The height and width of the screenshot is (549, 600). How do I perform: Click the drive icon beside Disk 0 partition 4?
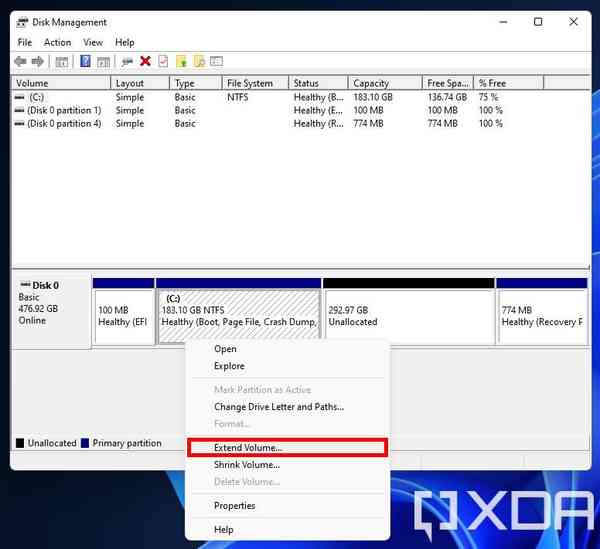point(20,123)
